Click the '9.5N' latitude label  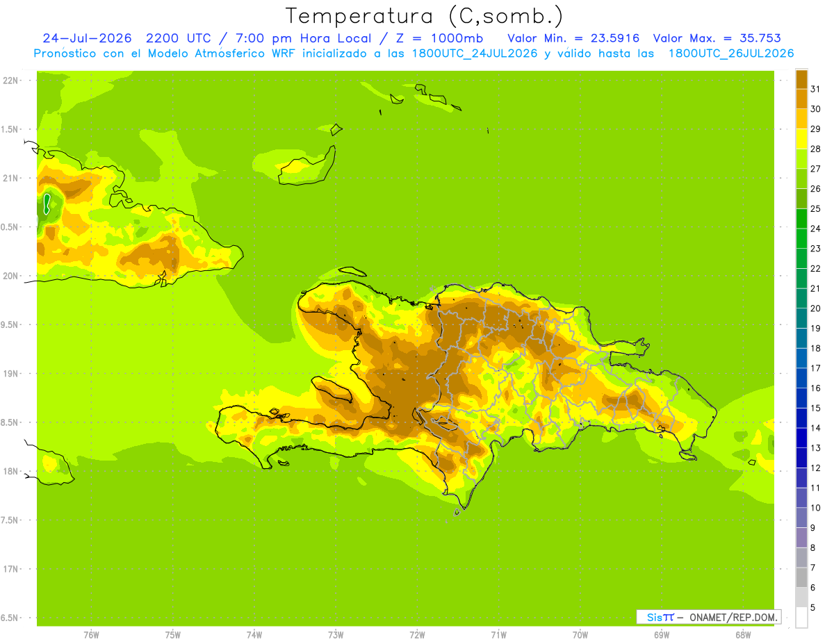pos(10,324)
